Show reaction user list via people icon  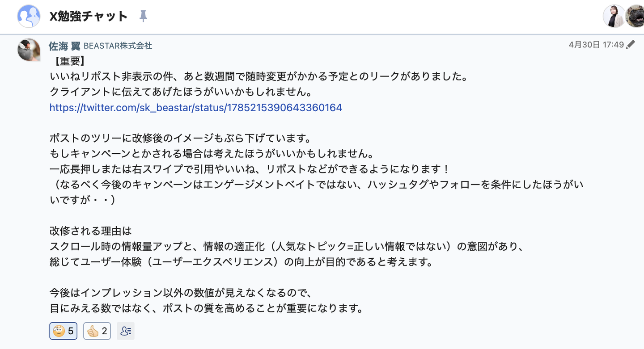[x=126, y=331]
